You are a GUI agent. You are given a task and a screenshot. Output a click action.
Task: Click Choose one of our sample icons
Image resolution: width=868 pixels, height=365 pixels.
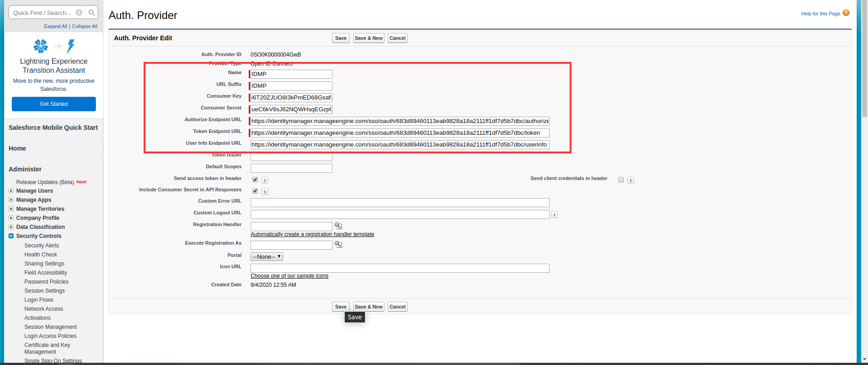tap(289, 276)
